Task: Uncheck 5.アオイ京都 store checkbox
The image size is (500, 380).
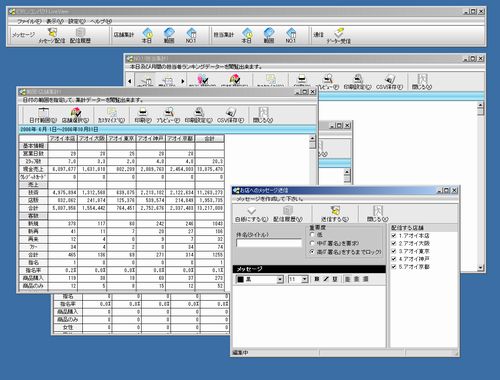Action: pos(394,267)
